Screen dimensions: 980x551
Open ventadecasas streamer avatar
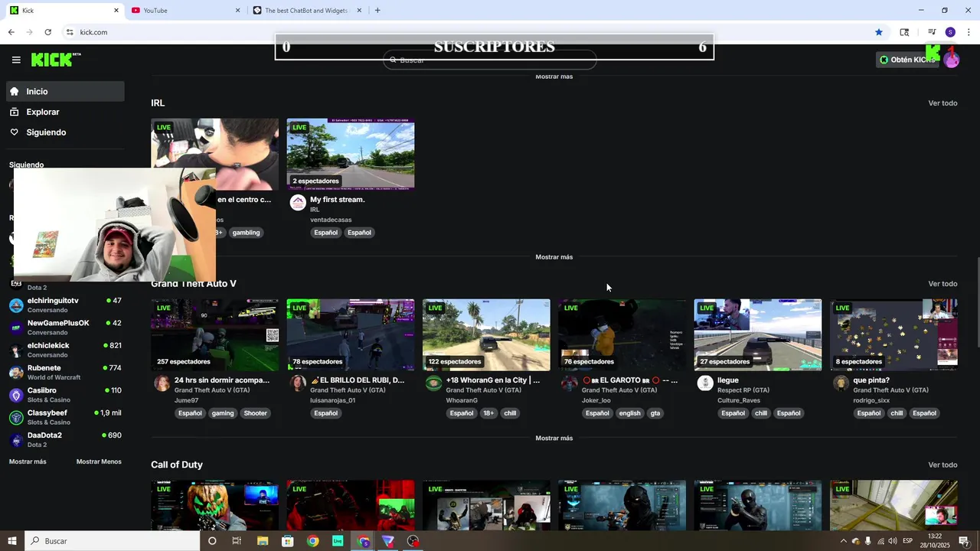coord(298,203)
